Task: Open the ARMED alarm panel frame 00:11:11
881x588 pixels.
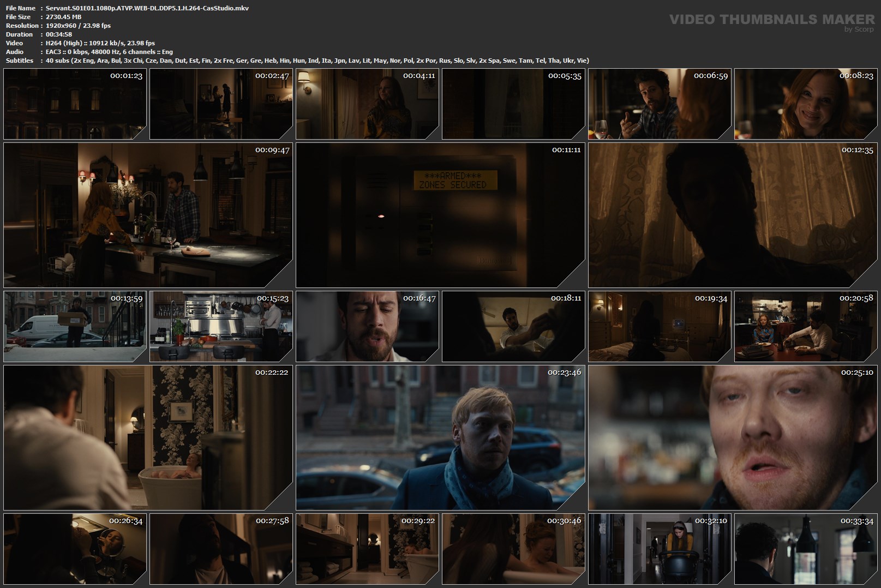Action: click(x=440, y=215)
